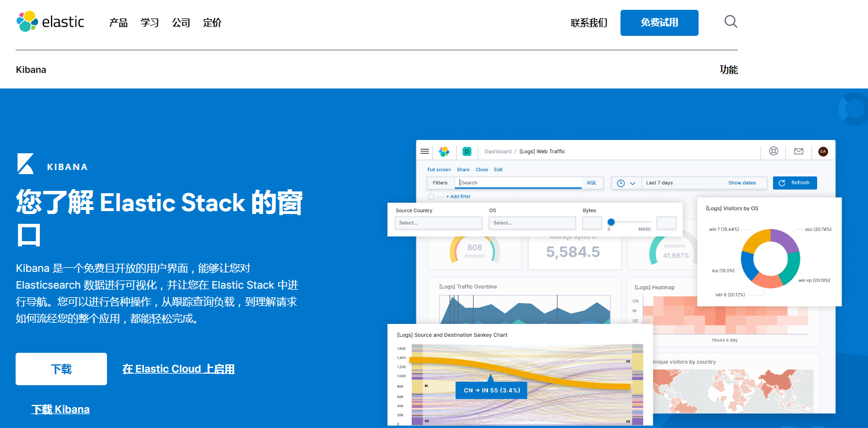Expand the time picker chevron
Viewport: 868px width, 428px height.
[633, 183]
